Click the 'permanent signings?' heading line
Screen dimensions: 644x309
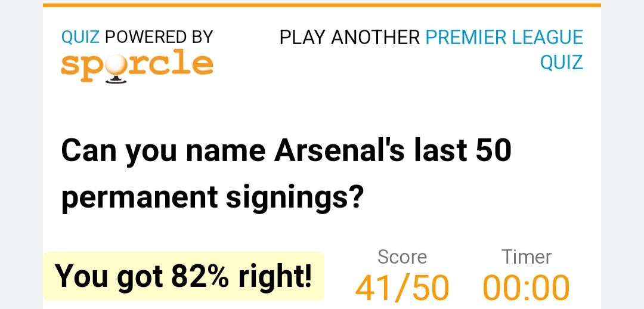pyautogui.click(x=213, y=197)
